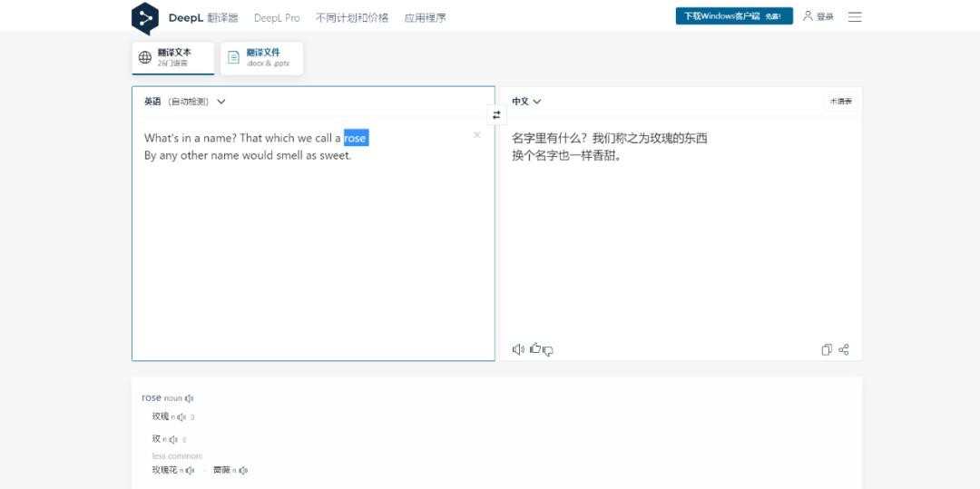Play audio of the Chinese translation

coord(518,349)
